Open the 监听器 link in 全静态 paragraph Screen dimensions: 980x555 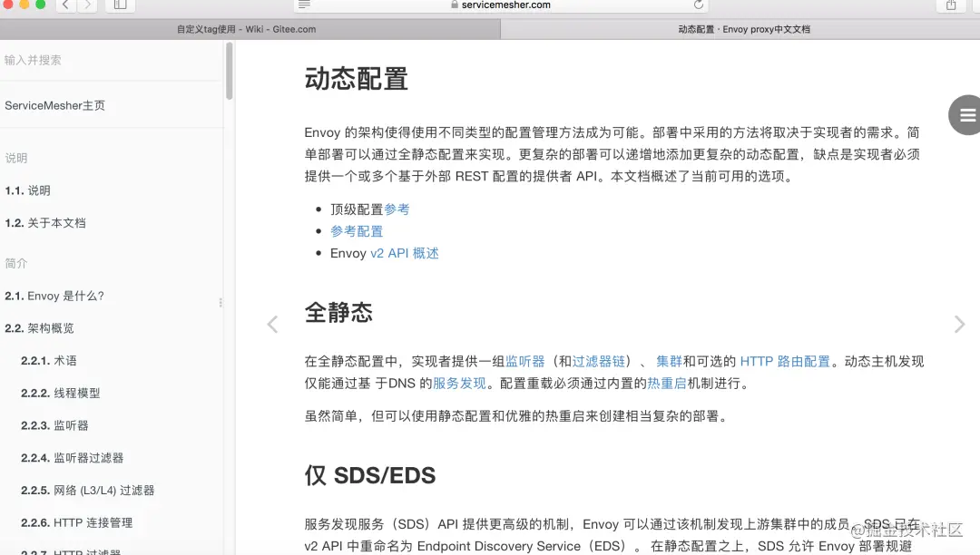(x=525, y=362)
